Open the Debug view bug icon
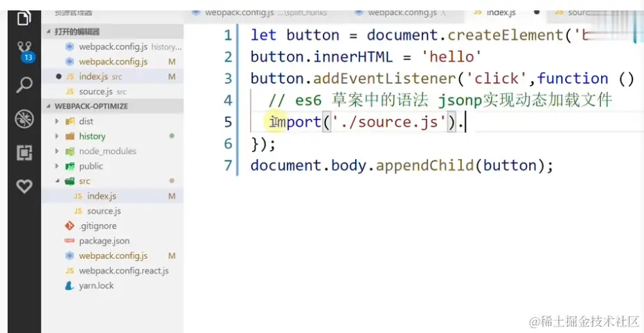This screenshot has width=644, height=333. pos(24,119)
